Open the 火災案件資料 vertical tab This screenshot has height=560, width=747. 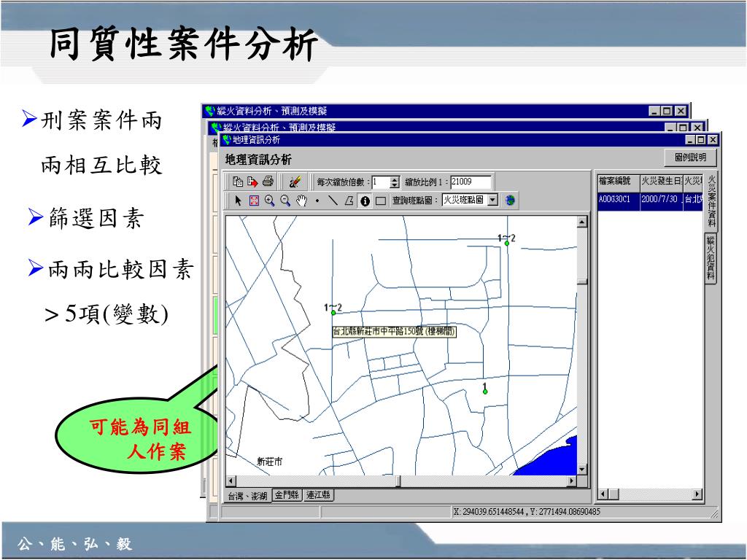(x=711, y=201)
